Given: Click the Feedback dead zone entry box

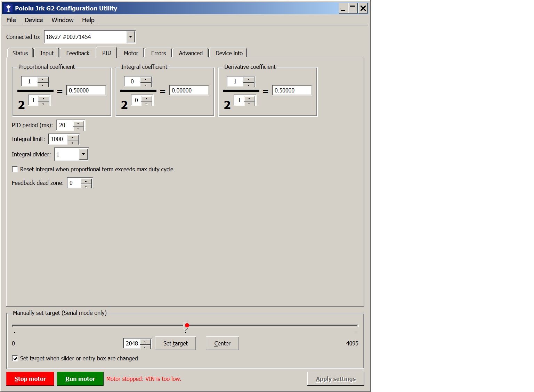Looking at the screenshot, I should click(x=74, y=183).
